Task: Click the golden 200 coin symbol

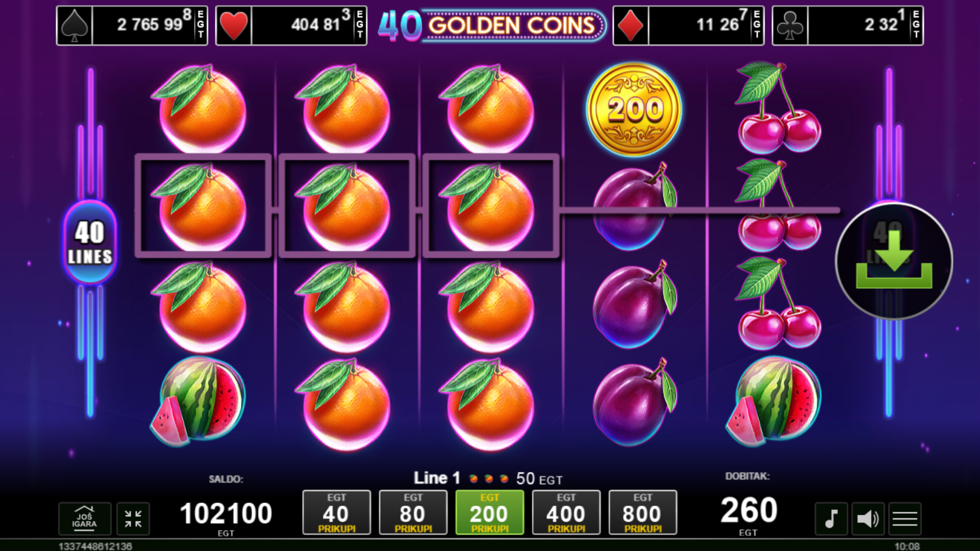Action: [633, 110]
